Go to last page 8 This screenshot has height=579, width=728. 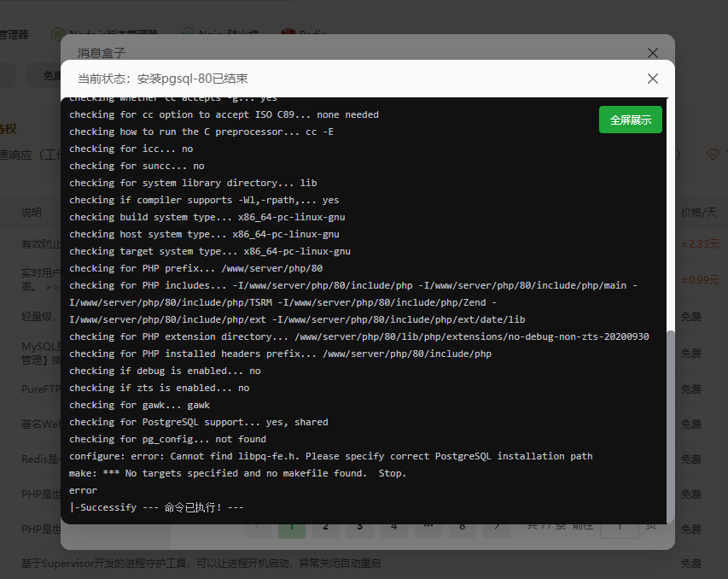click(462, 526)
